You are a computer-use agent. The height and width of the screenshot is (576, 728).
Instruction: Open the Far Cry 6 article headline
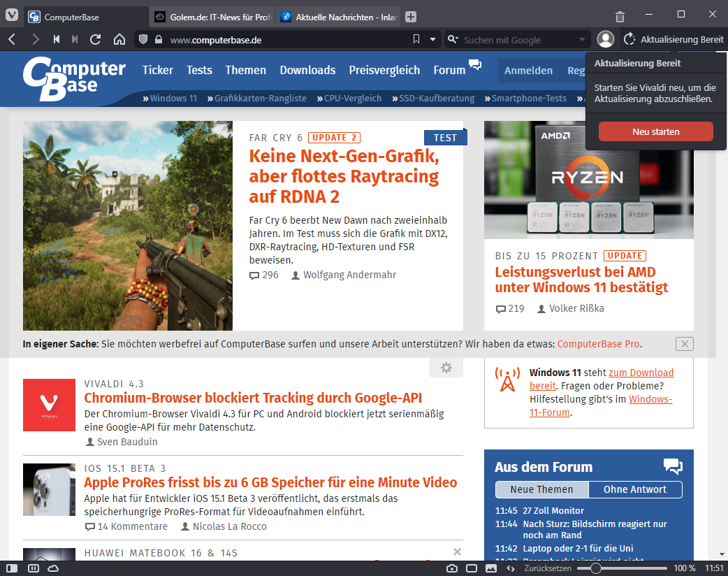(x=344, y=176)
